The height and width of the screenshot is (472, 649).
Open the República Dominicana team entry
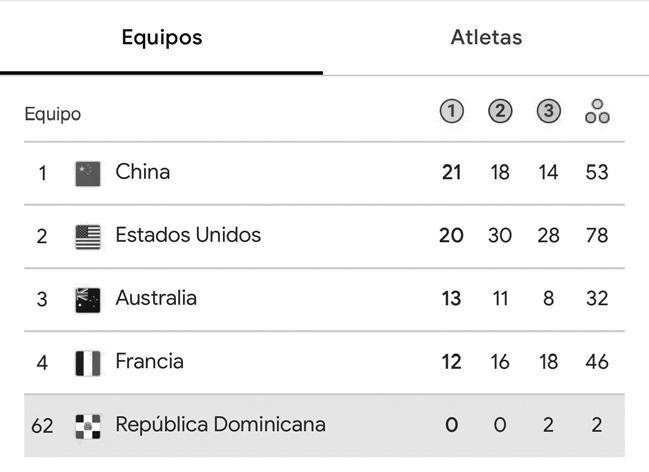[x=220, y=424]
